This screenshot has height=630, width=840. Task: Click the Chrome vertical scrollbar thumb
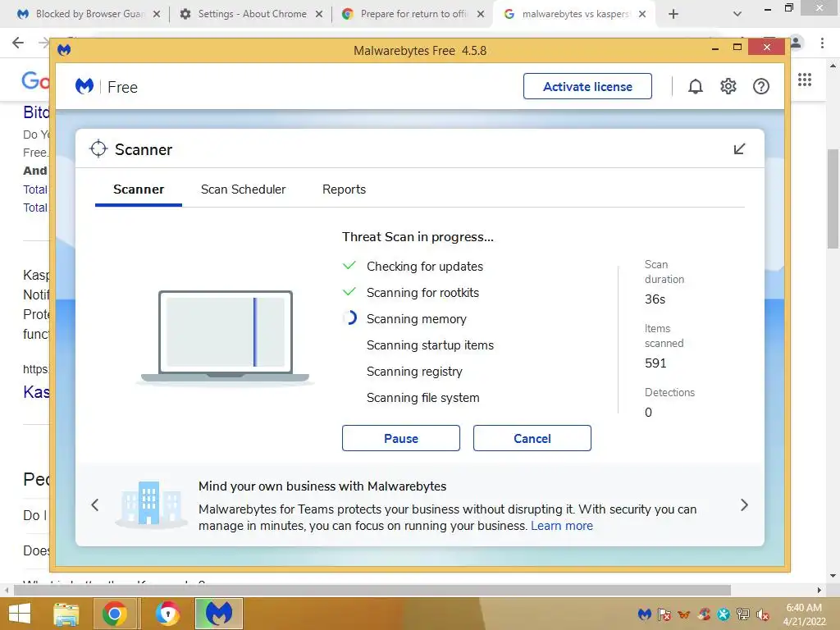(x=833, y=199)
